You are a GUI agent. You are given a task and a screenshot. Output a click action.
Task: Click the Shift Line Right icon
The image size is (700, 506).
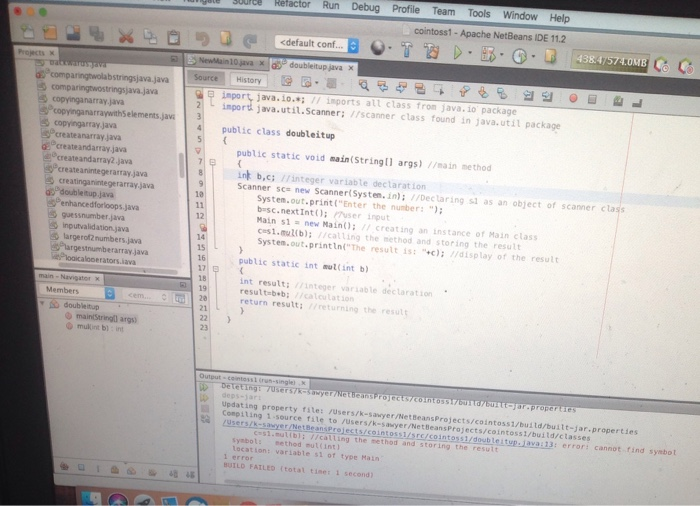click(x=547, y=96)
